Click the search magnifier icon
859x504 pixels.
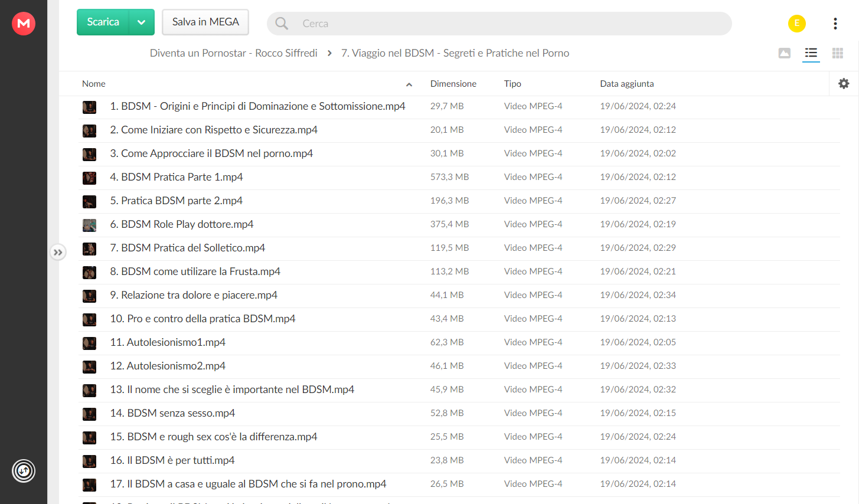click(x=282, y=24)
